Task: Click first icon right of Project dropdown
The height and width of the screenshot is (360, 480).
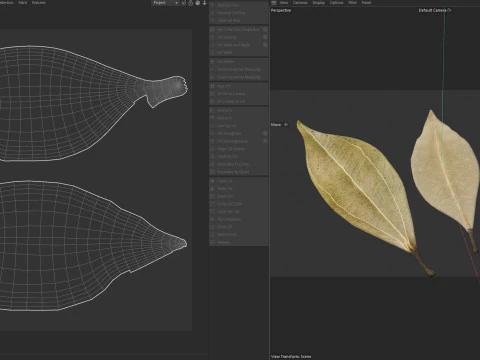Action: 183,3
